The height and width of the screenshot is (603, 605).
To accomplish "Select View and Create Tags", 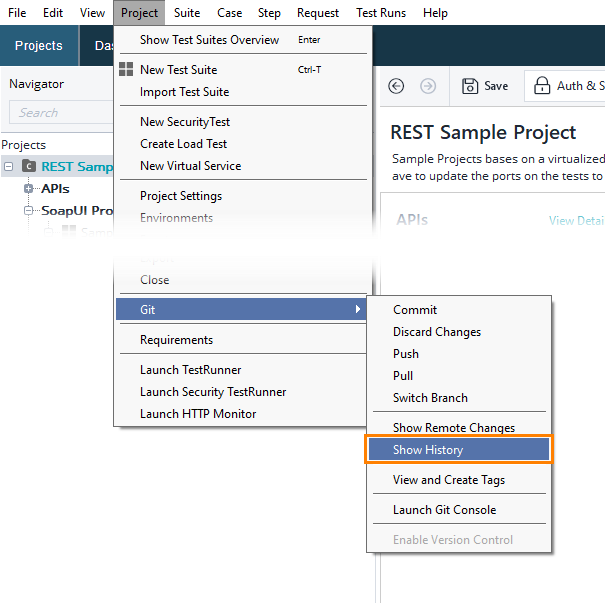I will tap(459, 480).
